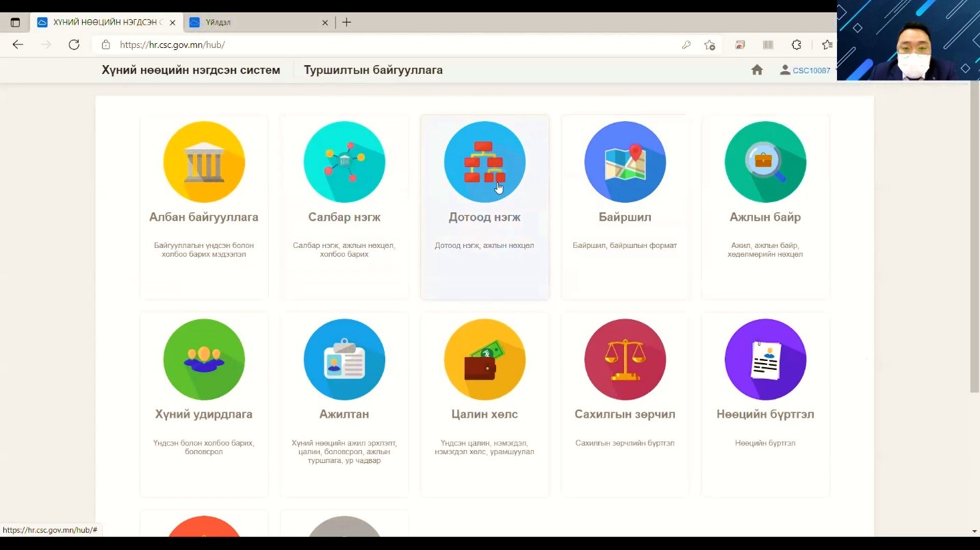This screenshot has height=550, width=980.
Task: Open the Цалин хөлс wallet icon
Action: point(485,360)
